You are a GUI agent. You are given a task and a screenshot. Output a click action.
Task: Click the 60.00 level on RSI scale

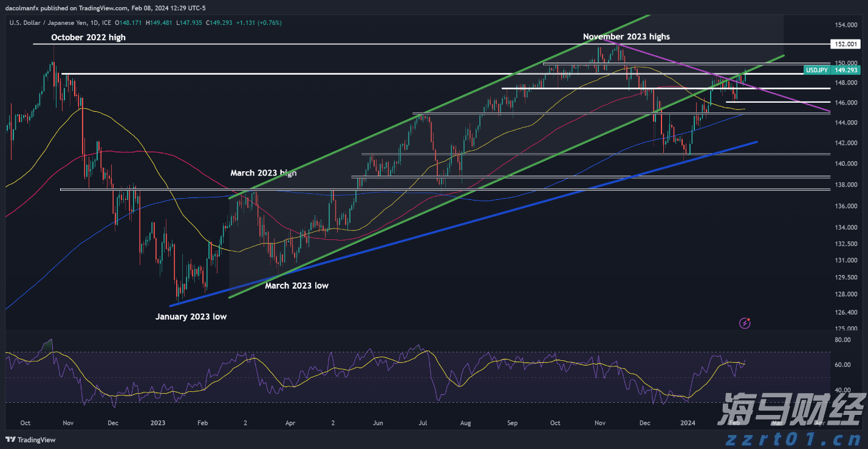842,365
